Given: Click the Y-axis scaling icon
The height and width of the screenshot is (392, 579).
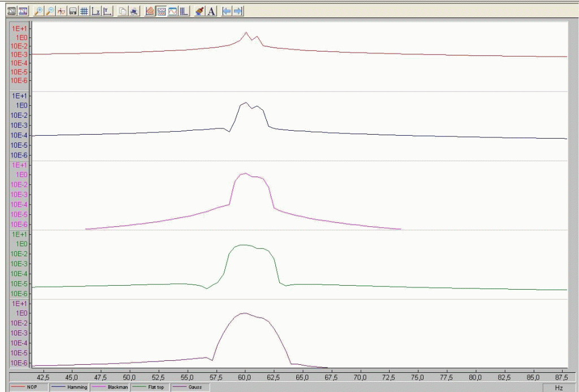Looking at the screenshot, I should point(107,11).
